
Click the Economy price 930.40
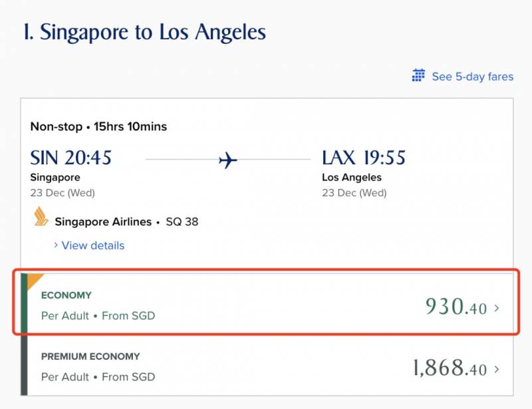click(456, 307)
